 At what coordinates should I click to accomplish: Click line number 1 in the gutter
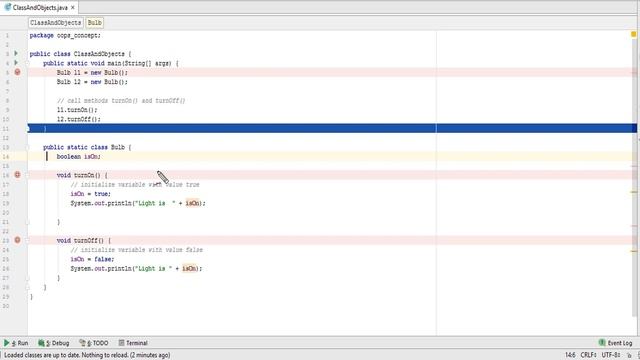coord(7,36)
